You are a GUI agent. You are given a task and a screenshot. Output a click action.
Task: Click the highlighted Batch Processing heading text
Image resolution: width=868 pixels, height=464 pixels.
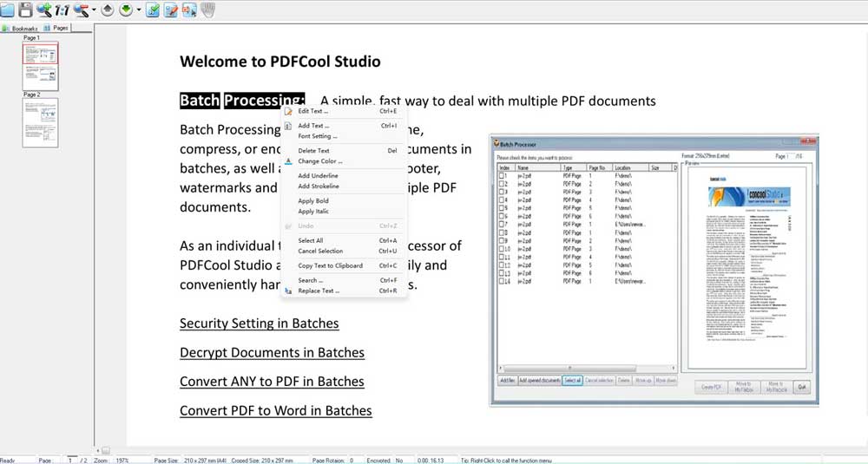pos(242,100)
